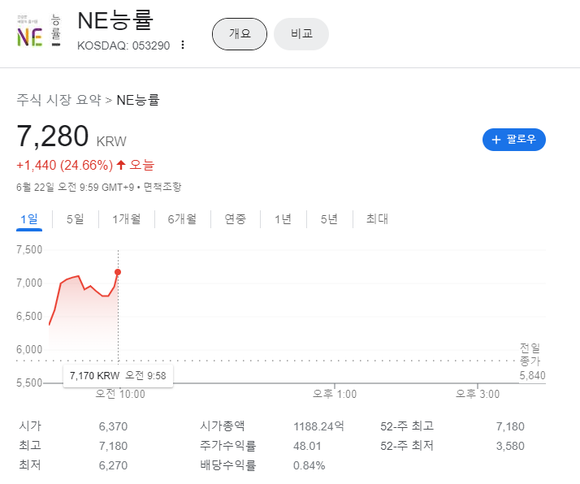
Task: Select the 비교 pill button
Action: 301,34
